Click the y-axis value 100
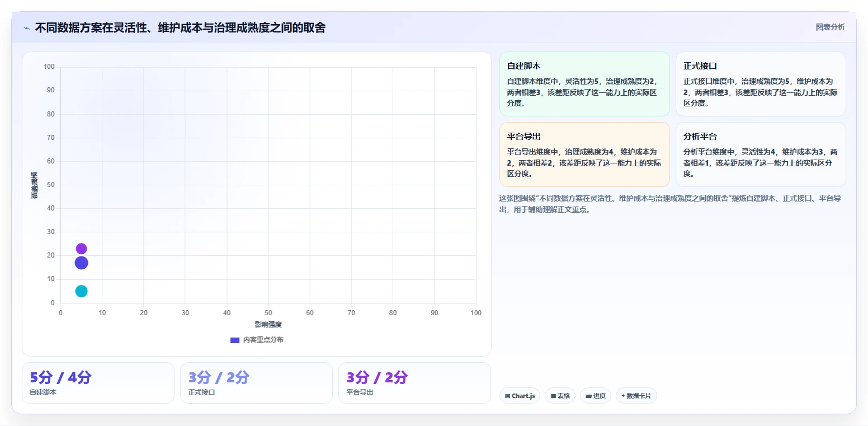The image size is (868, 426). coord(49,67)
